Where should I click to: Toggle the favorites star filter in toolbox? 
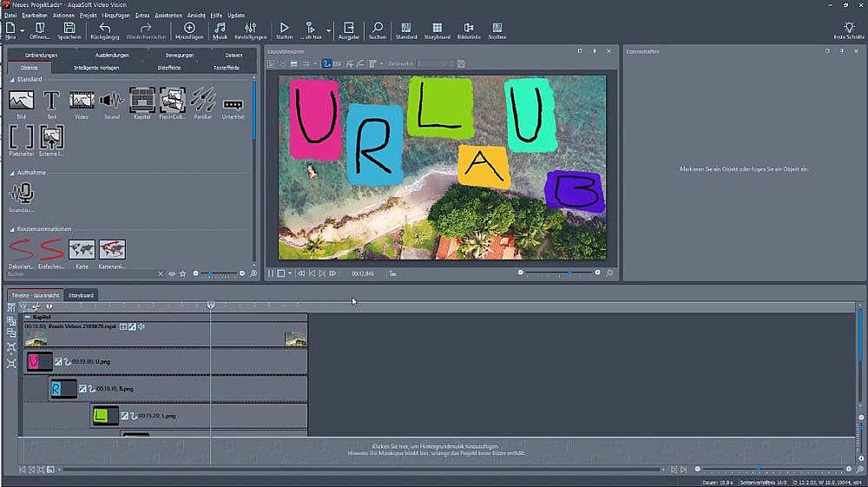(x=182, y=273)
